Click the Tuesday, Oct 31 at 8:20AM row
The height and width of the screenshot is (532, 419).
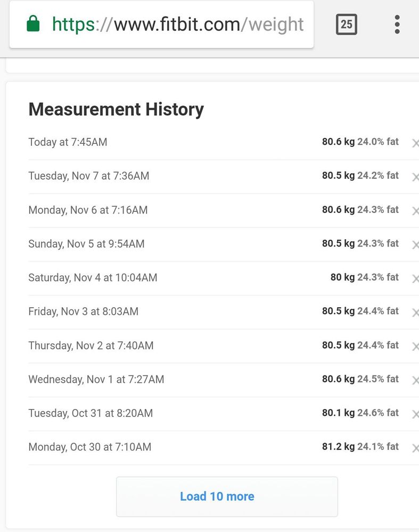pos(91,413)
